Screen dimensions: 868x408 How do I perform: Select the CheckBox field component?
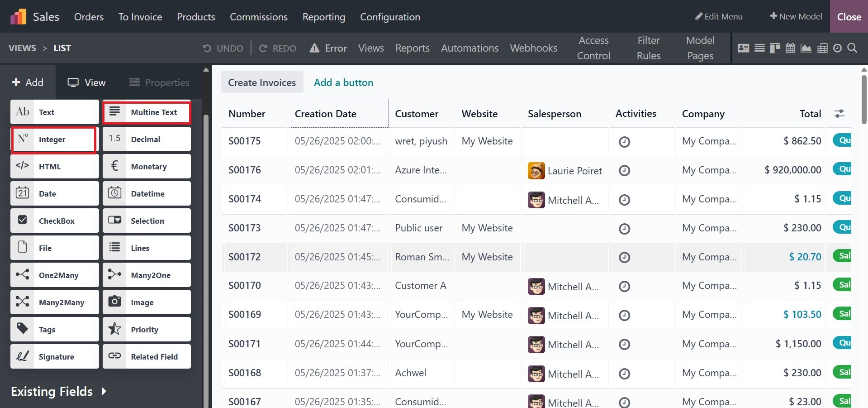click(x=55, y=221)
